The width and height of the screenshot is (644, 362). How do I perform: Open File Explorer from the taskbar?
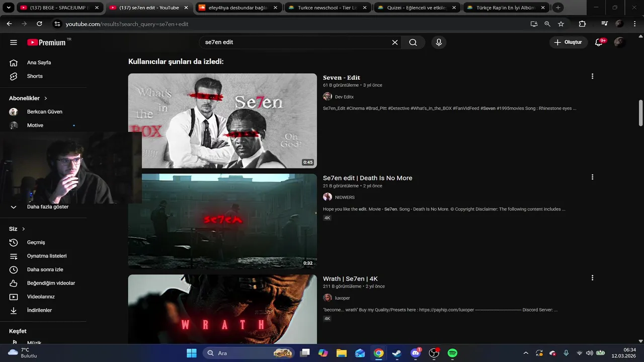342,353
